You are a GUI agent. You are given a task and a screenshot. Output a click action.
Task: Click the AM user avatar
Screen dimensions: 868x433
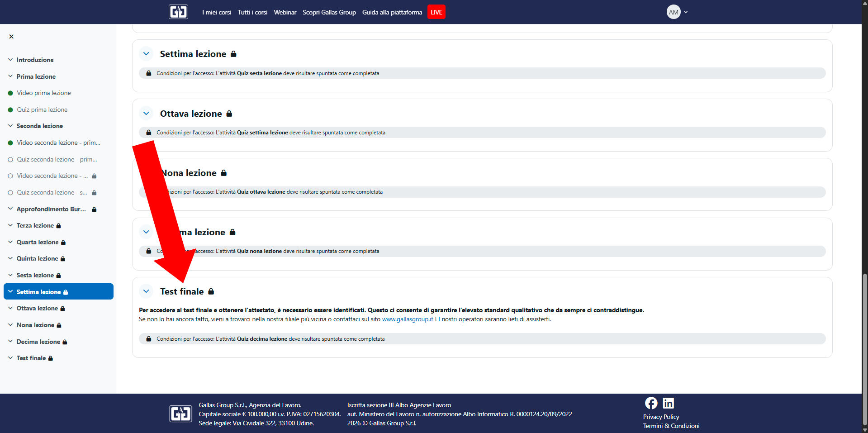point(673,12)
